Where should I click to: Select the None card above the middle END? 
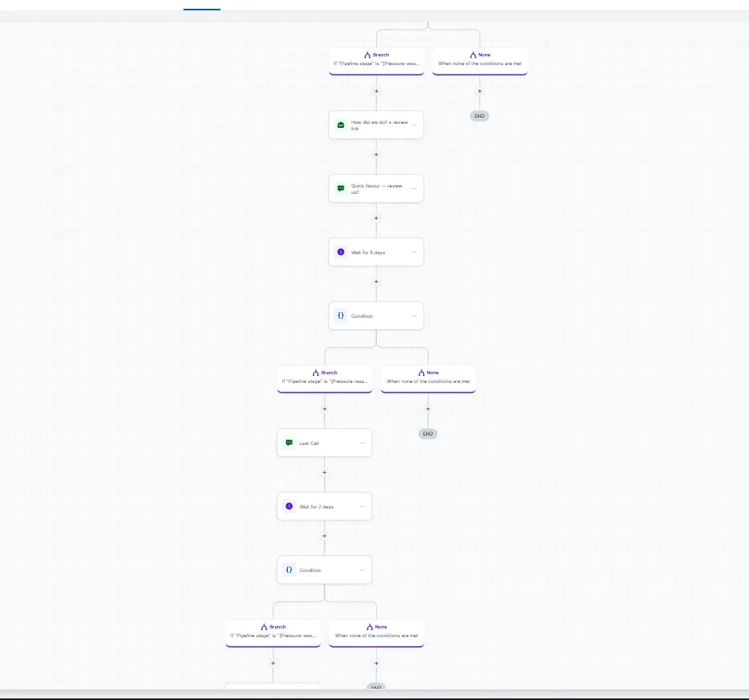point(428,379)
